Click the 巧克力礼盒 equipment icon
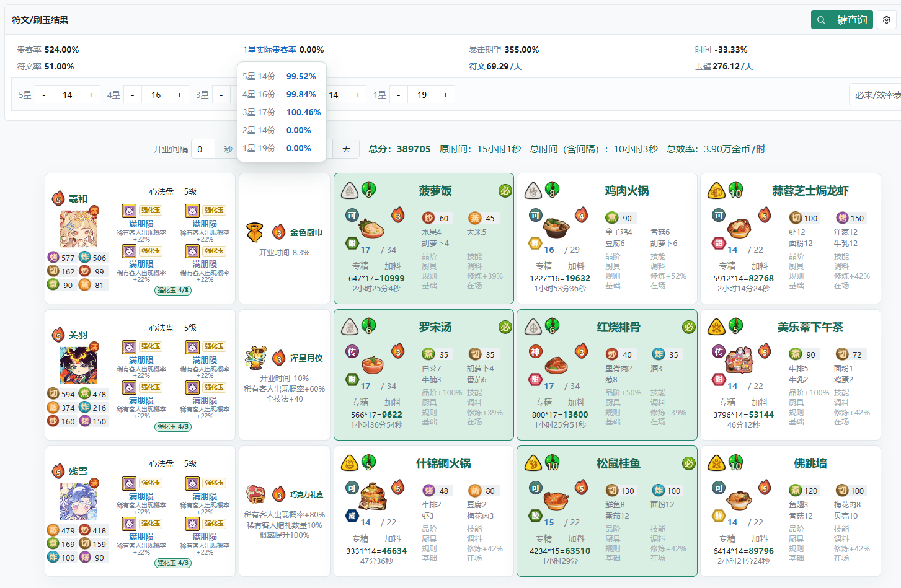The width and height of the screenshot is (901, 588). coord(255,494)
